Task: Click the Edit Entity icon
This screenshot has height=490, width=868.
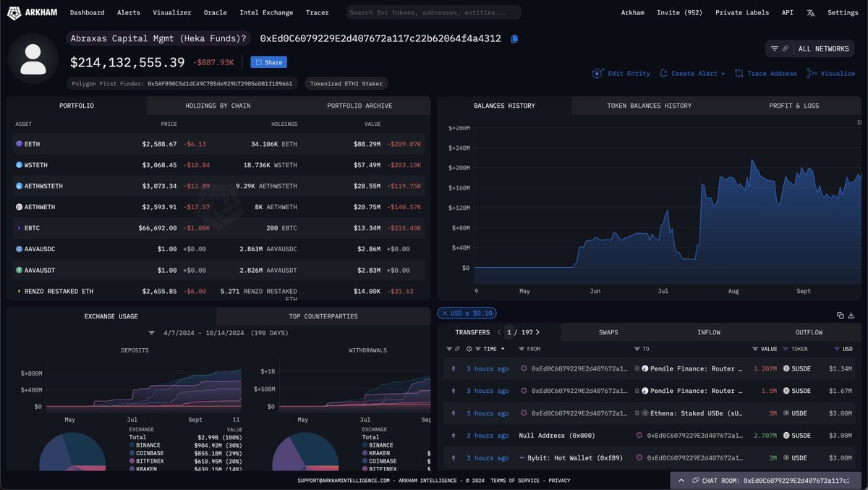Action: (597, 73)
